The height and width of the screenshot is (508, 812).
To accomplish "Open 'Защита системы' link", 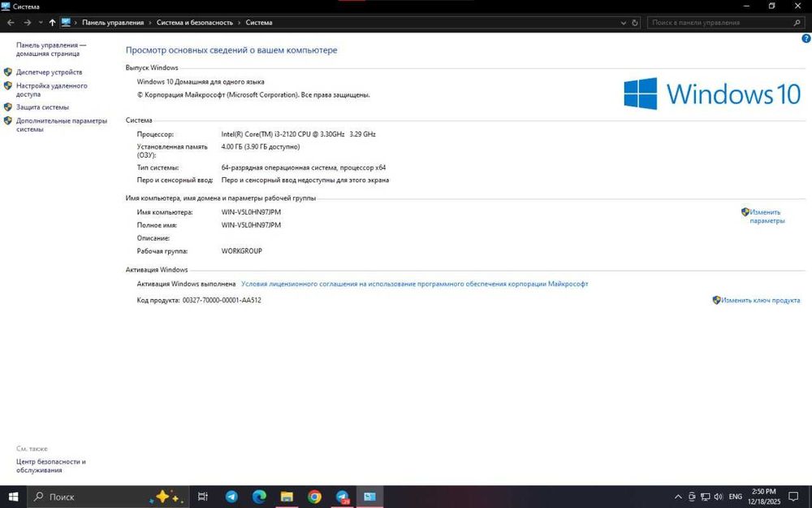I will click(42, 107).
